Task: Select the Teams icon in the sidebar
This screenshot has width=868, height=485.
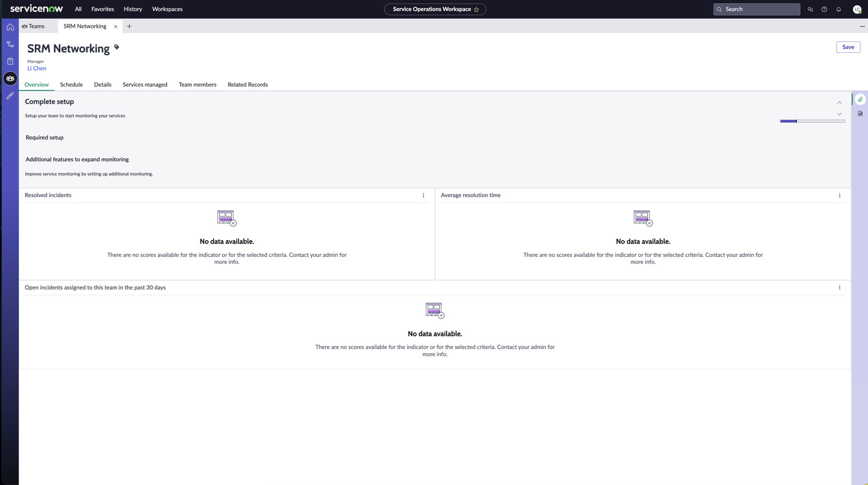Action: [10, 79]
